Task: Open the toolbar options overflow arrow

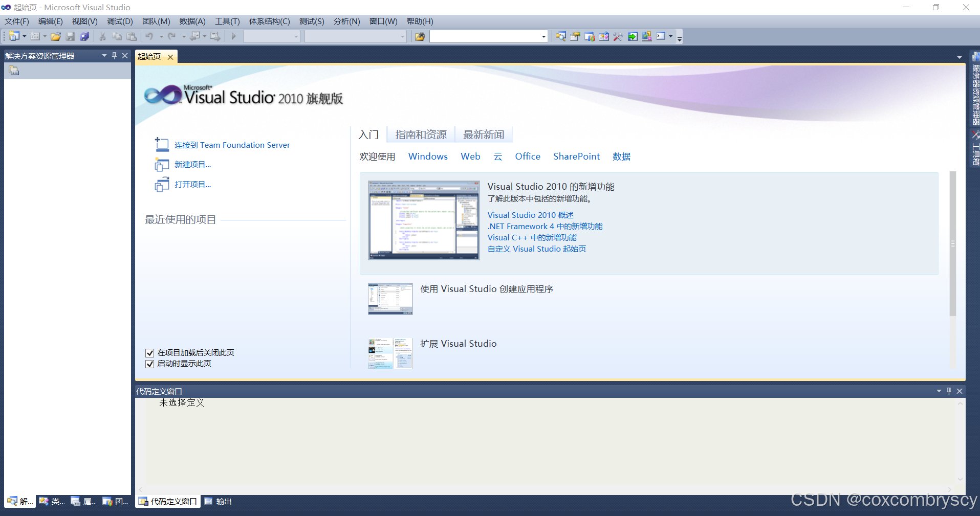Action: tap(680, 38)
